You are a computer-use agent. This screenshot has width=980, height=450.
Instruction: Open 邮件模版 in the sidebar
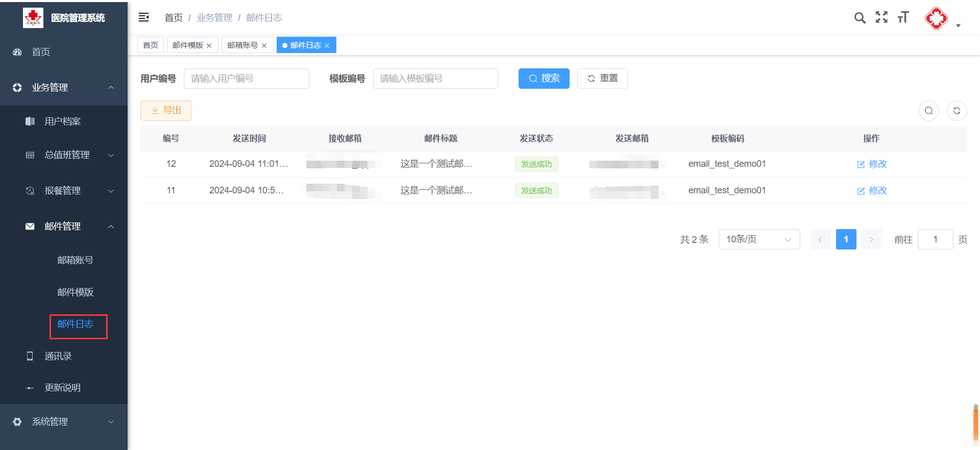tap(76, 292)
